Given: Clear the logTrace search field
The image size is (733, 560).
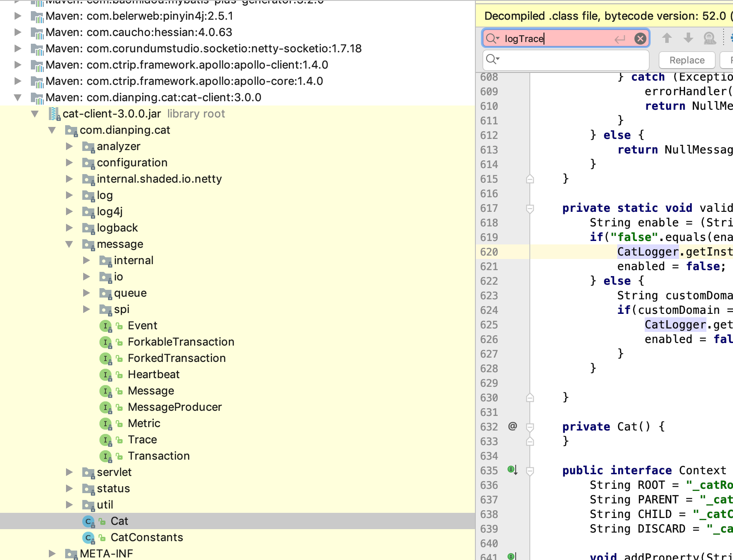Looking at the screenshot, I should pyautogui.click(x=640, y=39).
